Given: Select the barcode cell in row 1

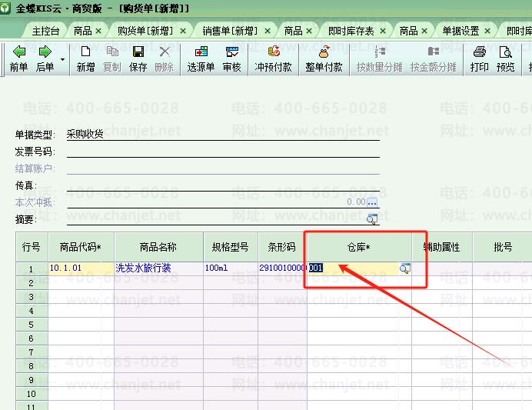Looking at the screenshot, I should click(282, 268).
